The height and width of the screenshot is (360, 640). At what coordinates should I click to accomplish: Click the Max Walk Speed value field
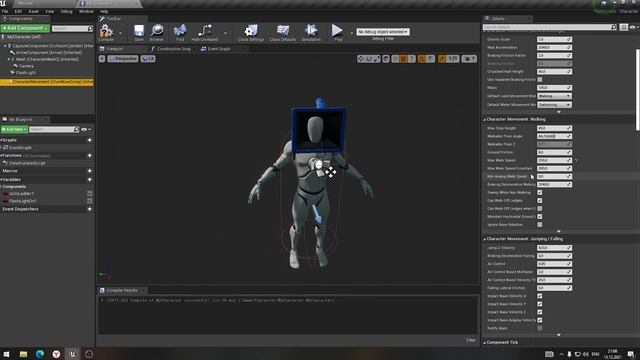coord(554,160)
